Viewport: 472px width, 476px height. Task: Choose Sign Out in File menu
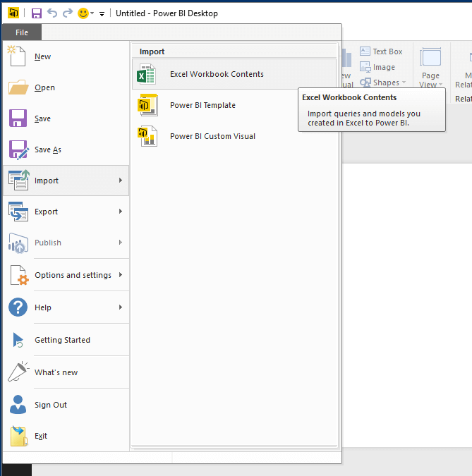tap(66, 405)
